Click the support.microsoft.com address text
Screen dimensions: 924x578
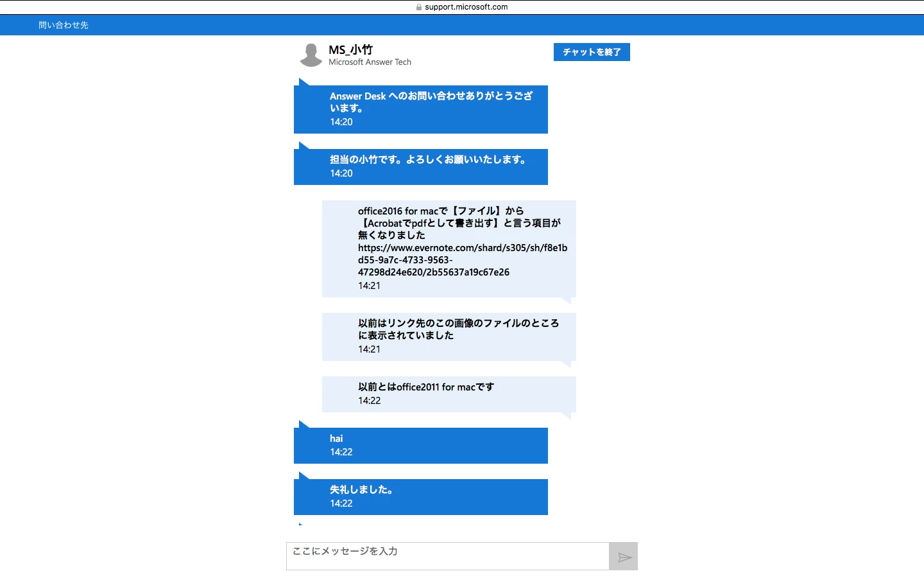466,7
